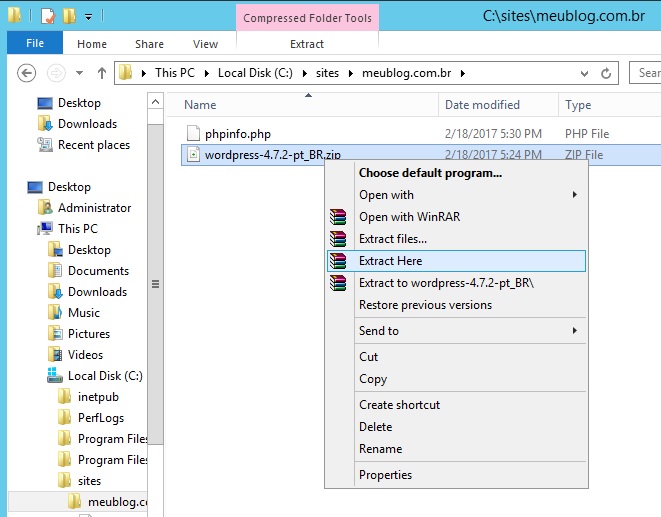This screenshot has width=661, height=517.
Task: Switch to the View ribbon tab
Action: (x=205, y=44)
